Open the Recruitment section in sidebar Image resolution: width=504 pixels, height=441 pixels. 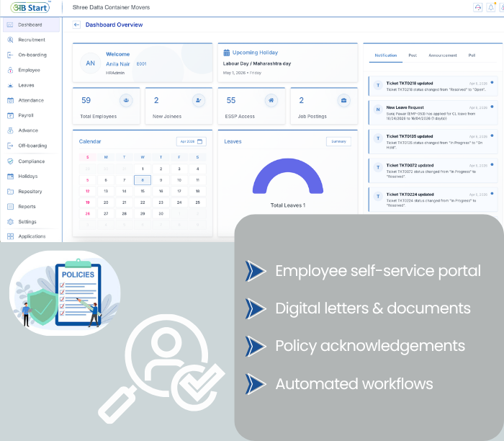[31, 40]
